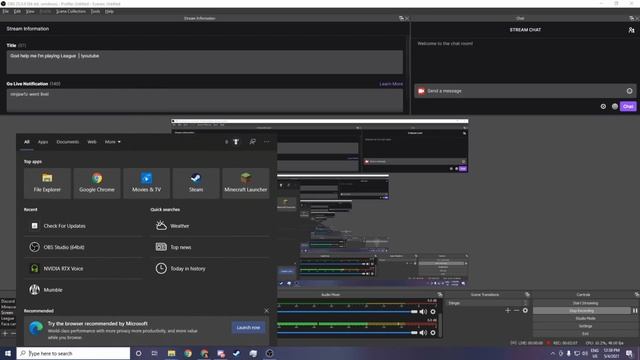Select the Web search tab
The width and height of the screenshot is (640, 360).
pyautogui.click(x=92, y=142)
